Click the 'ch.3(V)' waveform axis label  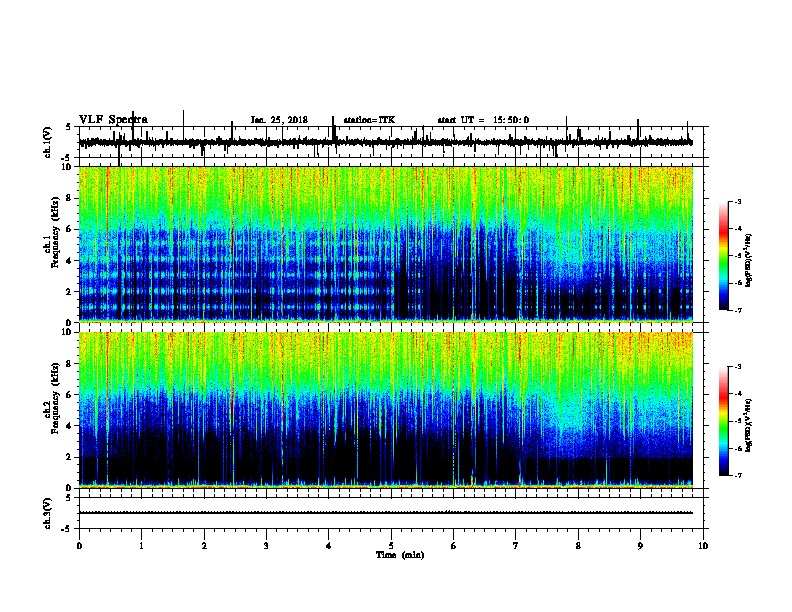[48, 513]
